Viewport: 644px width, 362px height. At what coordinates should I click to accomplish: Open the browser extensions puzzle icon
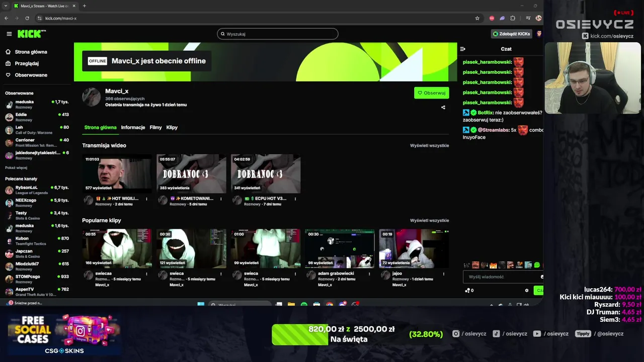[x=513, y=18]
